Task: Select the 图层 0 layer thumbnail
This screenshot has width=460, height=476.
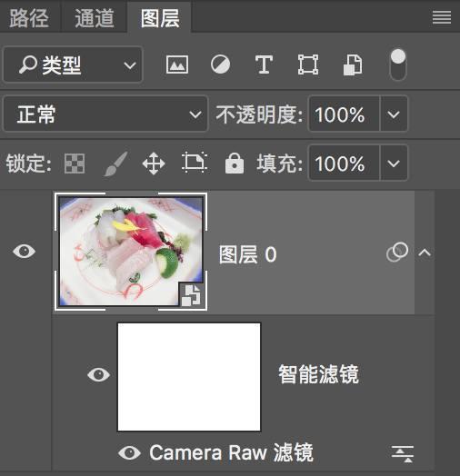Action: (x=131, y=252)
